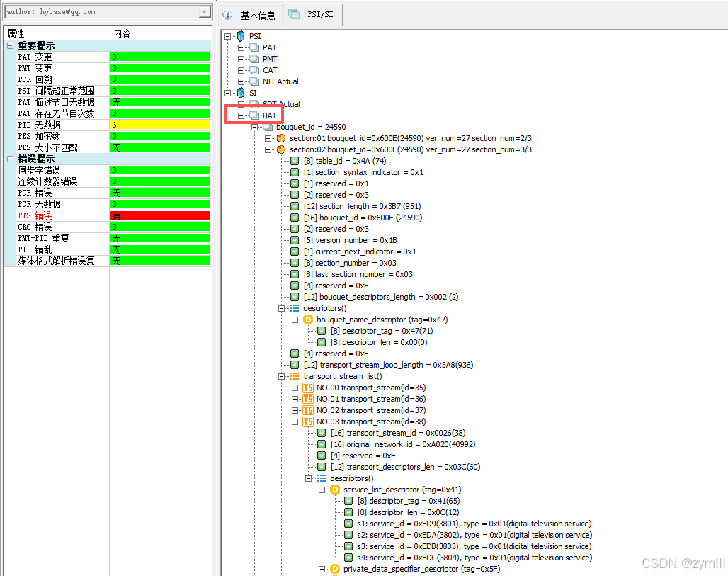Click the CAT table icon
Image resolution: width=728 pixels, height=576 pixels.
point(254,70)
